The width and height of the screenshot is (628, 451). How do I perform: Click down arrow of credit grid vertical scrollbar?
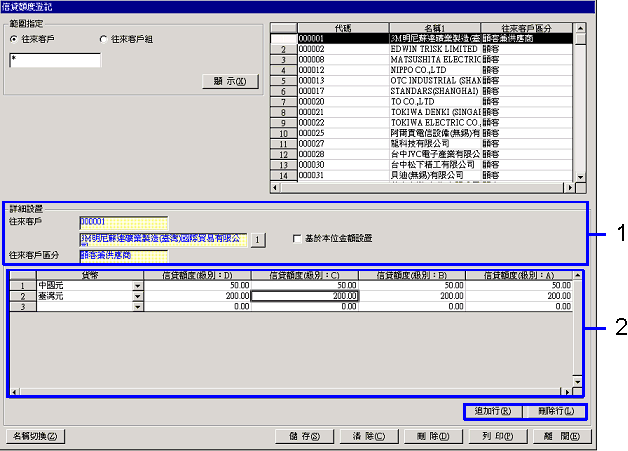[x=575, y=381]
